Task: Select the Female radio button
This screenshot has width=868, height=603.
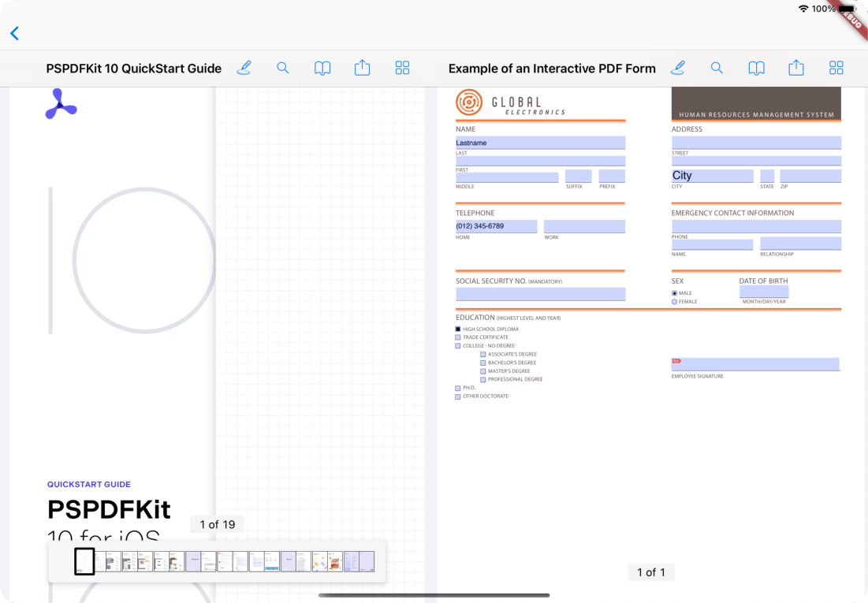Action: [674, 302]
